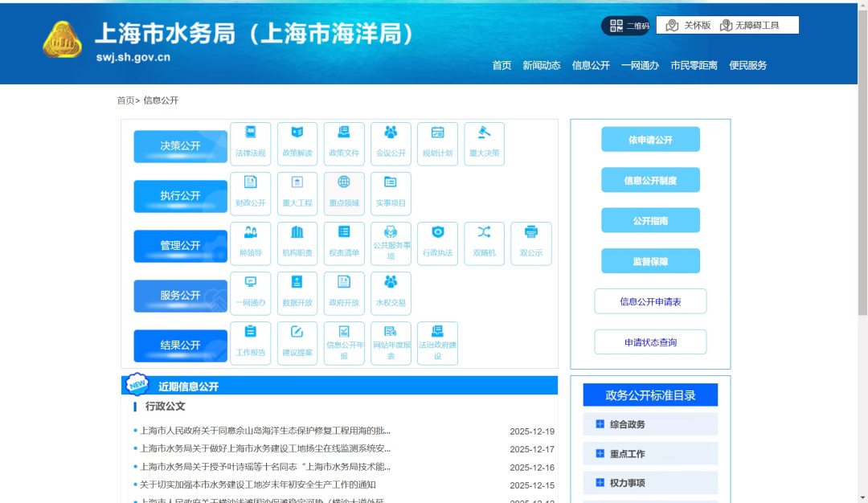
Task: Open the 重点领域 globe icon
Action: pyautogui.click(x=344, y=194)
